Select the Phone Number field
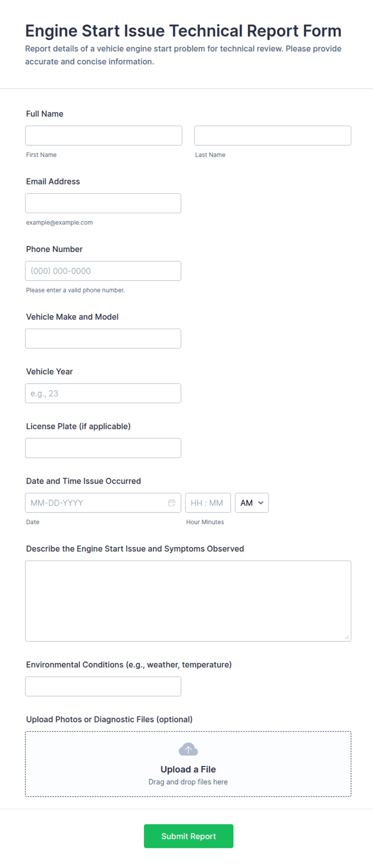This screenshot has width=373, height=868. (103, 271)
